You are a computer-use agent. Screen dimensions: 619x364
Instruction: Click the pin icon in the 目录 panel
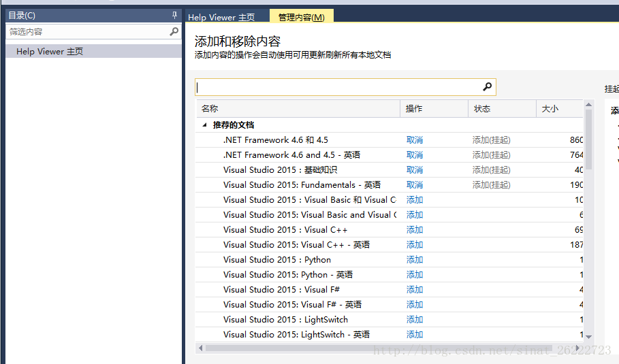pos(174,16)
